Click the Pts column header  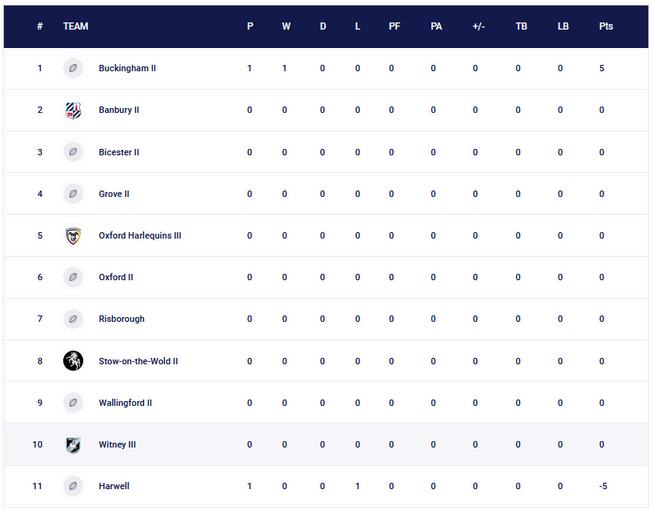pyautogui.click(x=606, y=26)
